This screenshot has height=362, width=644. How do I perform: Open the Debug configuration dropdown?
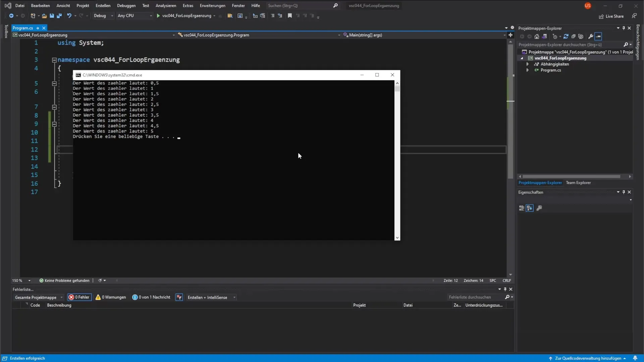pos(103,16)
